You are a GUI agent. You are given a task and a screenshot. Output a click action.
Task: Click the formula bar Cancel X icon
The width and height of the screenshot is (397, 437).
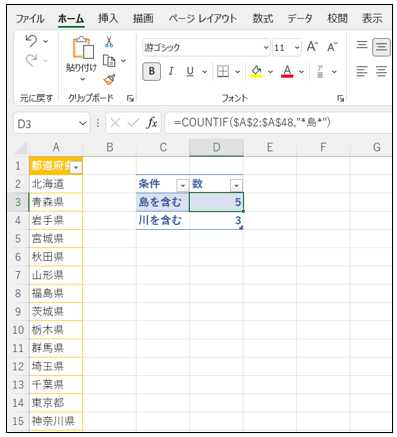point(115,123)
